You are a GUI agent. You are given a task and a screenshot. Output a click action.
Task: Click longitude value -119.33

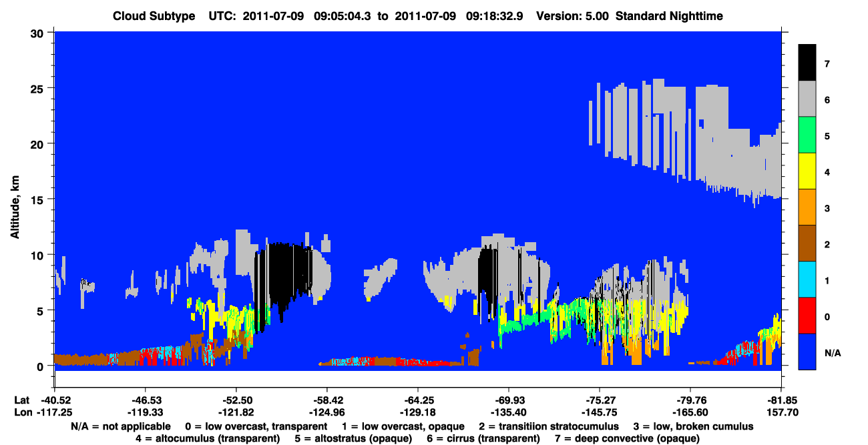146,413
